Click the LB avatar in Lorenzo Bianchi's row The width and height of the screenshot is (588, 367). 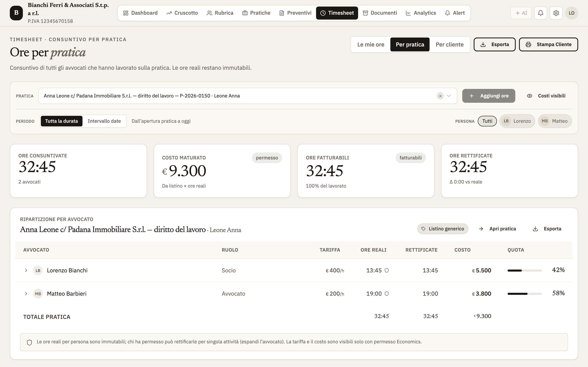tap(38, 270)
